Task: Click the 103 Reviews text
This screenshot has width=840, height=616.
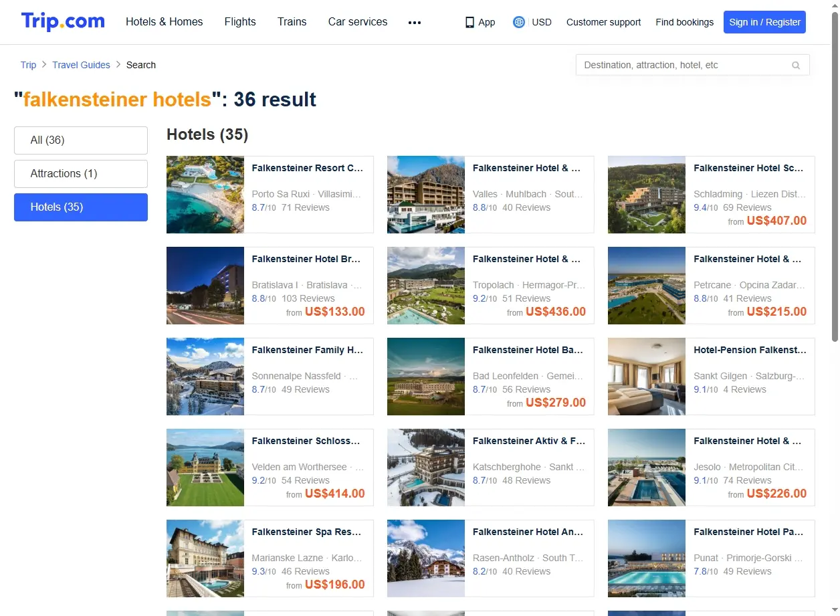Action: [x=308, y=298]
